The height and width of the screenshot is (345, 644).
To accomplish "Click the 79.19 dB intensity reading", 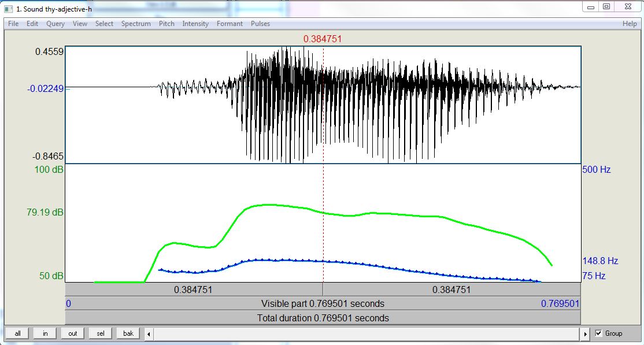I will [x=45, y=213].
